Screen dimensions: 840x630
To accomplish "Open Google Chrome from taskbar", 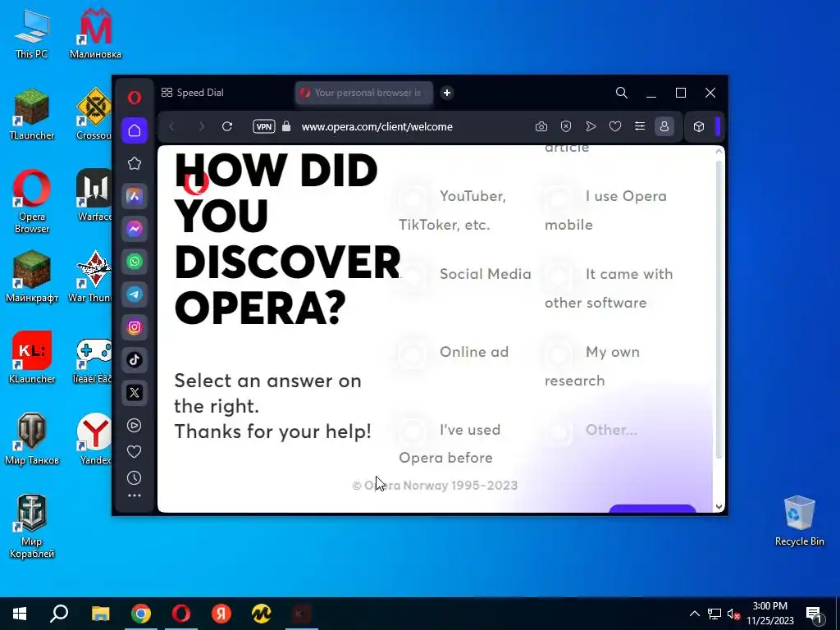I will pos(141,614).
